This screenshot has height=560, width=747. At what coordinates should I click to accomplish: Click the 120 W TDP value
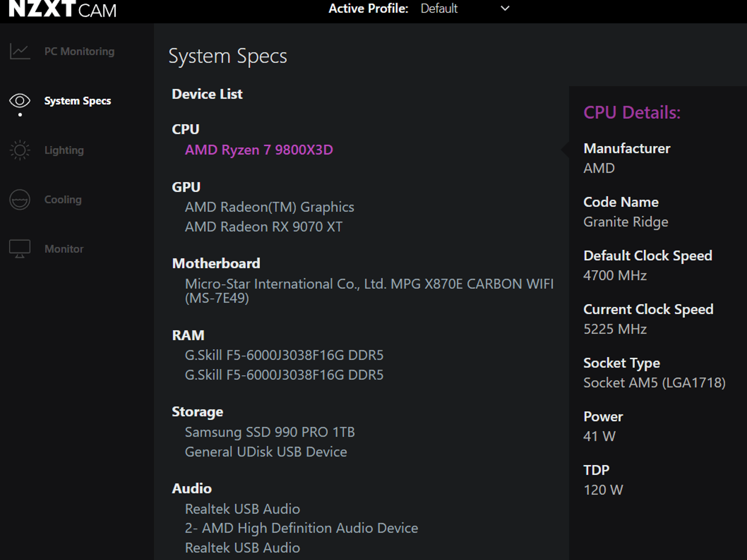[x=603, y=490]
